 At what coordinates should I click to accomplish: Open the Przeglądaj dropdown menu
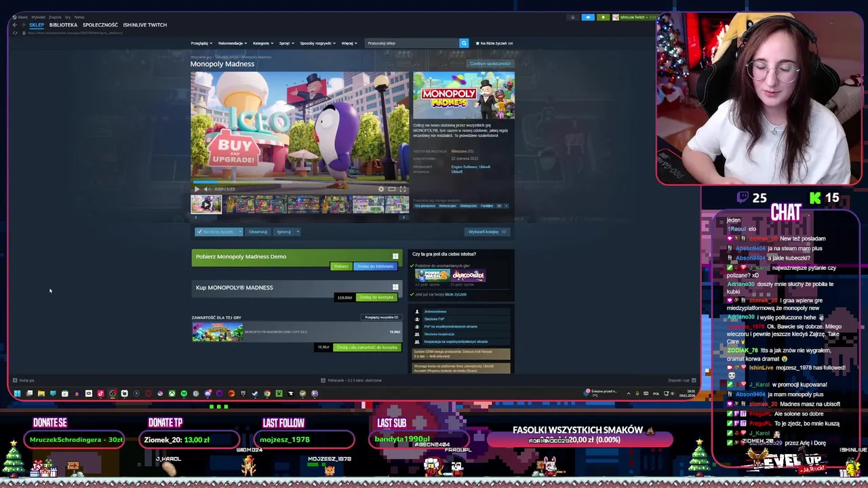click(x=200, y=43)
